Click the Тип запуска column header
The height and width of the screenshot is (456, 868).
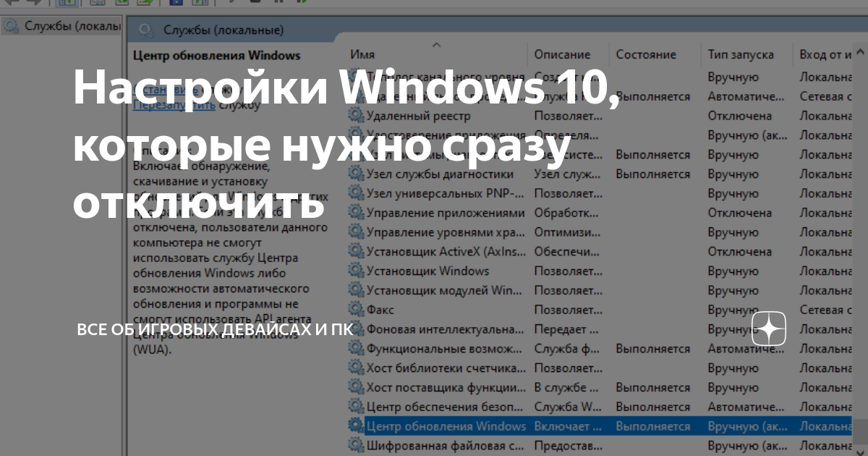tap(741, 55)
